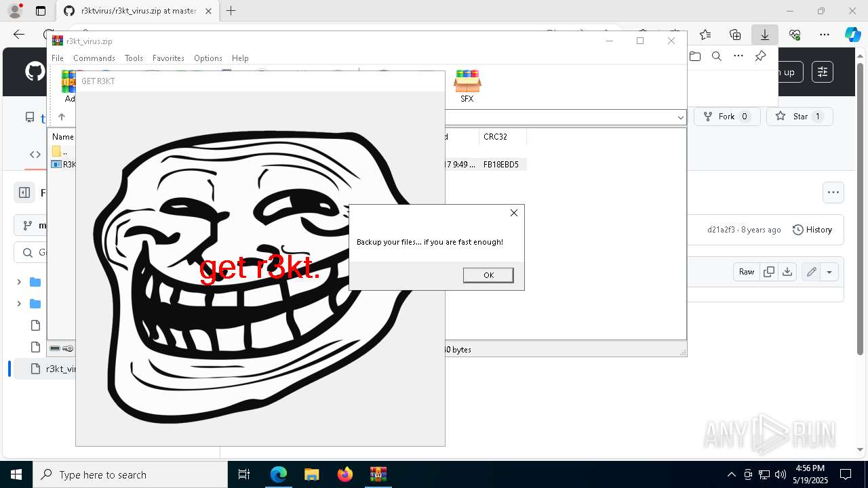
Task: Click the FB18EBD5 CRC32 value
Action: pos(501,165)
